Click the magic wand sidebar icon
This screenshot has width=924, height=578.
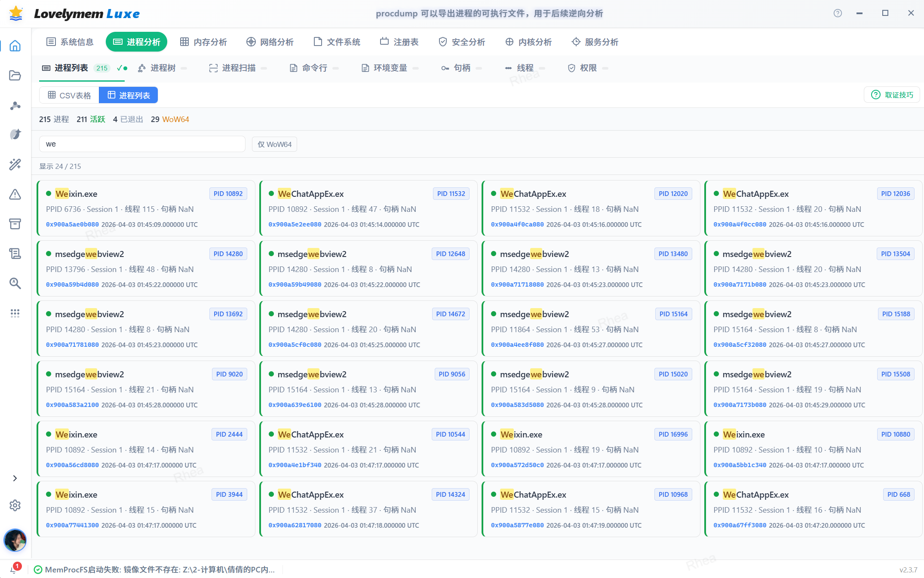15,164
